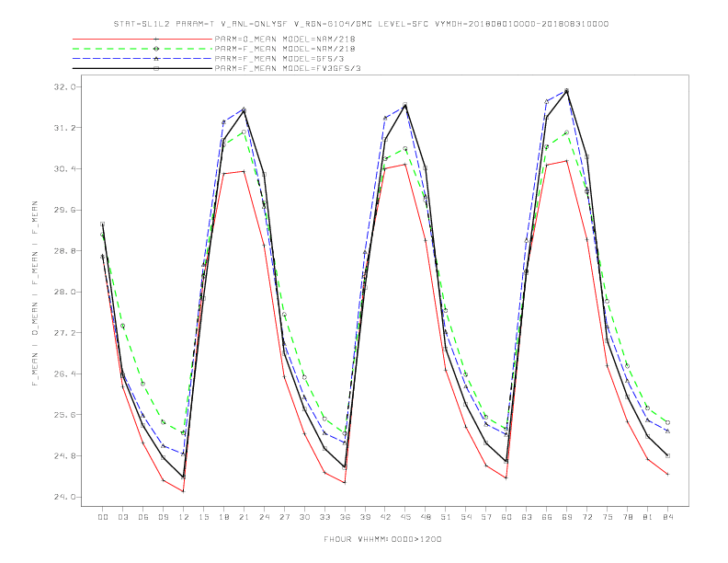Click x-axis forecast hour label 45
Screen dimensions: 728x563
point(405,517)
